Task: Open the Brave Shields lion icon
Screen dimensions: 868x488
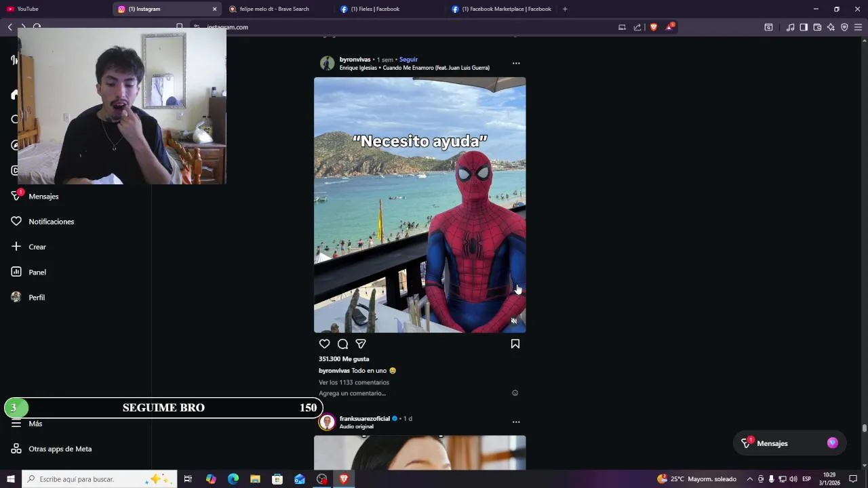Action: pyautogui.click(x=654, y=27)
